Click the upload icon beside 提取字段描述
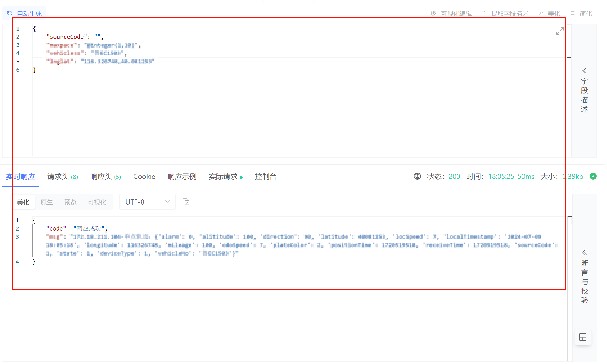Image resolution: width=607 pixels, height=364 pixels. (x=484, y=13)
